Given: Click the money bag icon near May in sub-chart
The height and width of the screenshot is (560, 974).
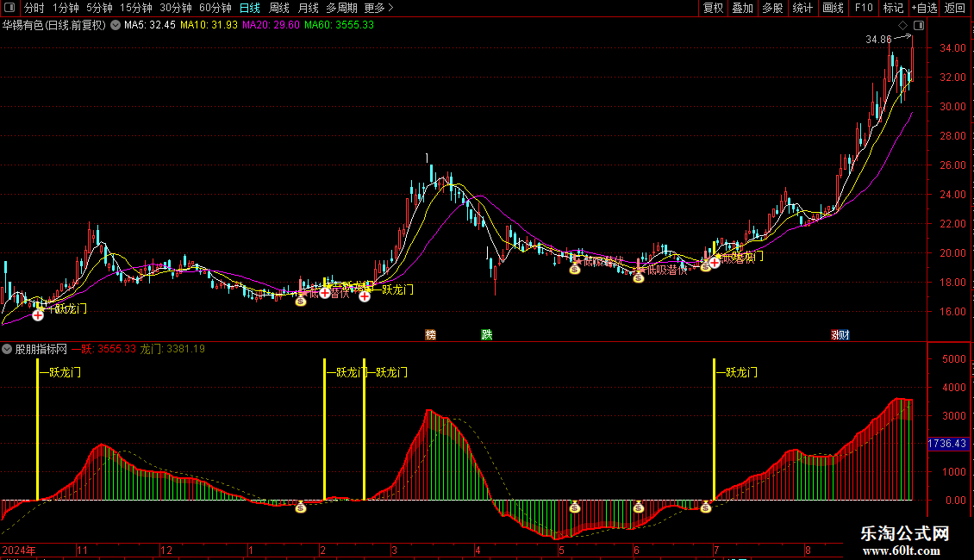Looking at the screenshot, I should [575, 507].
